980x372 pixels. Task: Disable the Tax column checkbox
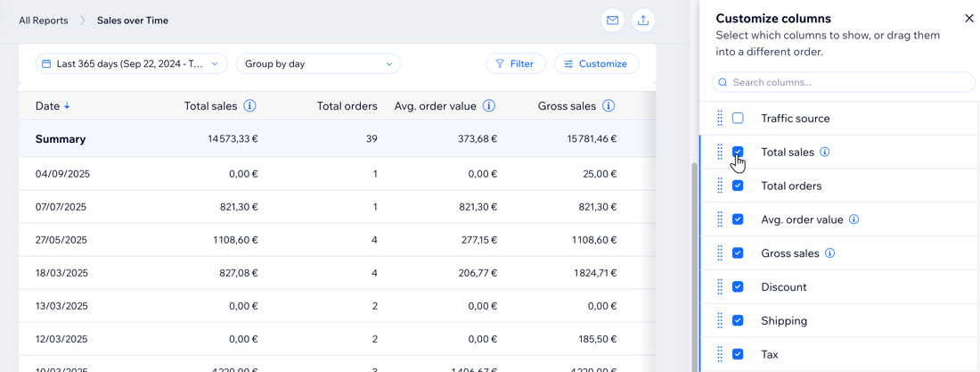point(738,354)
